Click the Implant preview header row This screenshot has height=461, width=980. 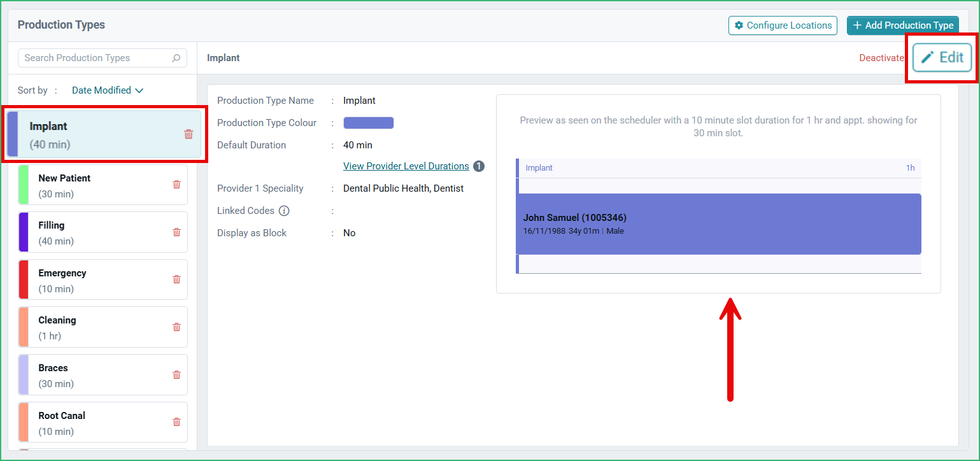pos(718,168)
